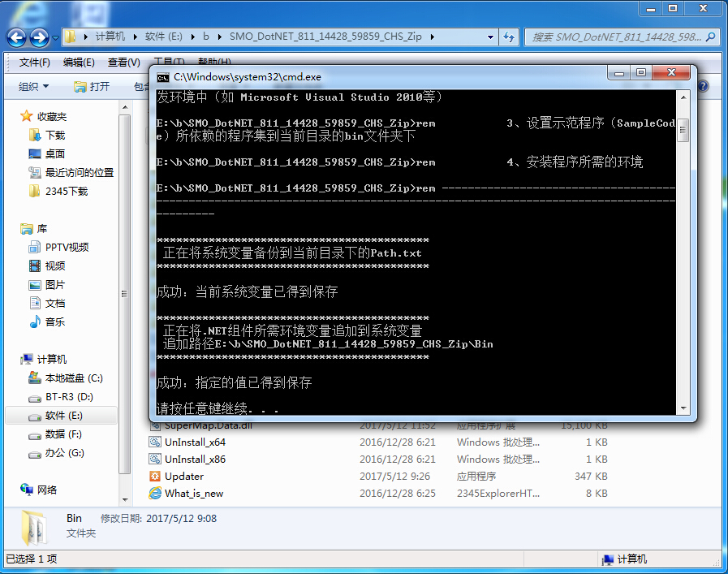
Task: Click the Updater application icon
Action: 154,476
